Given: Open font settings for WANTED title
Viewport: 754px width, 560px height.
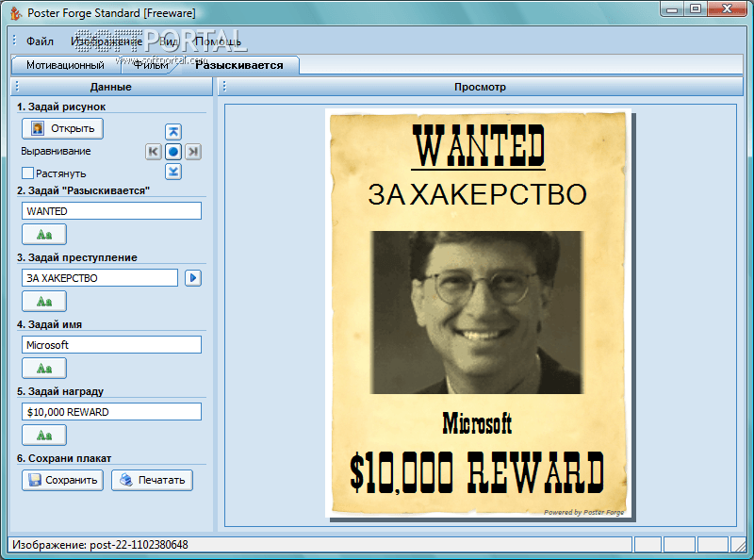Looking at the screenshot, I should (x=44, y=235).
